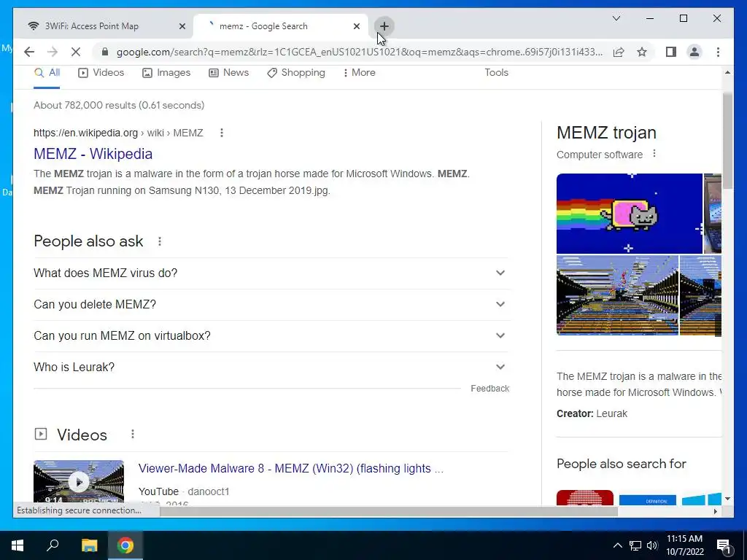Open the Chrome profile avatar

tap(694, 52)
